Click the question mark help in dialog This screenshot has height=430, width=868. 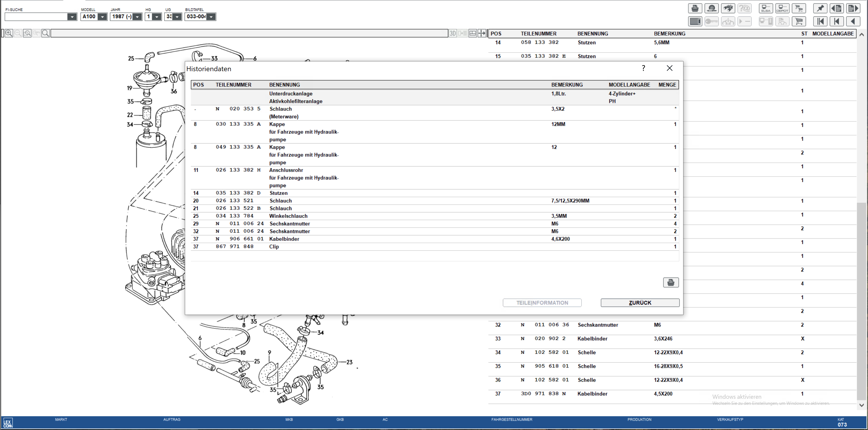coord(643,68)
